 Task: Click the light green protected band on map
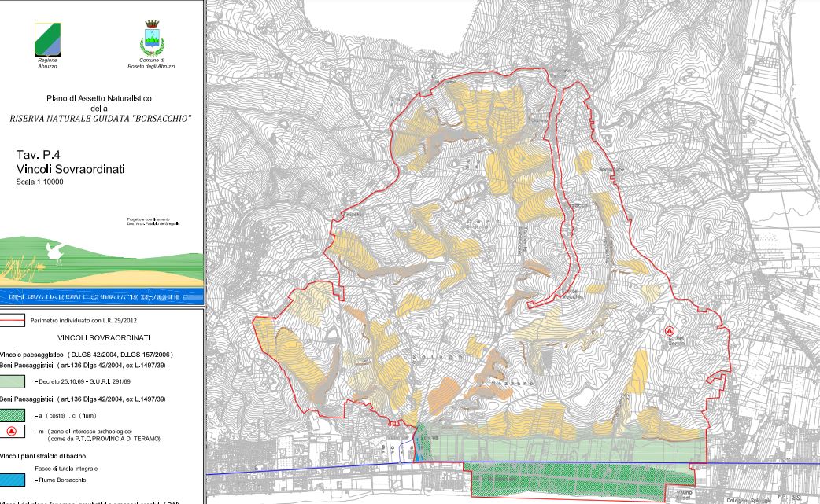click(x=567, y=449)
